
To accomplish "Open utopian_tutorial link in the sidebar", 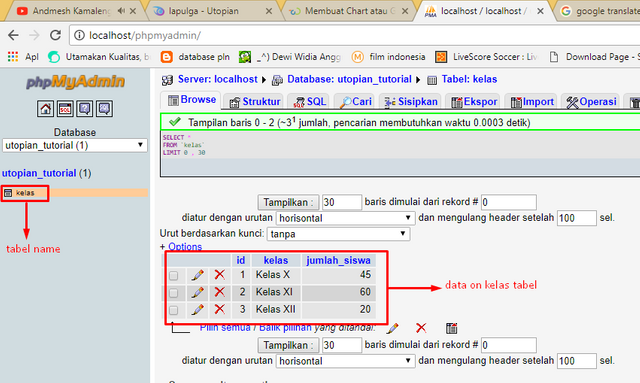I will pos(39,173).
